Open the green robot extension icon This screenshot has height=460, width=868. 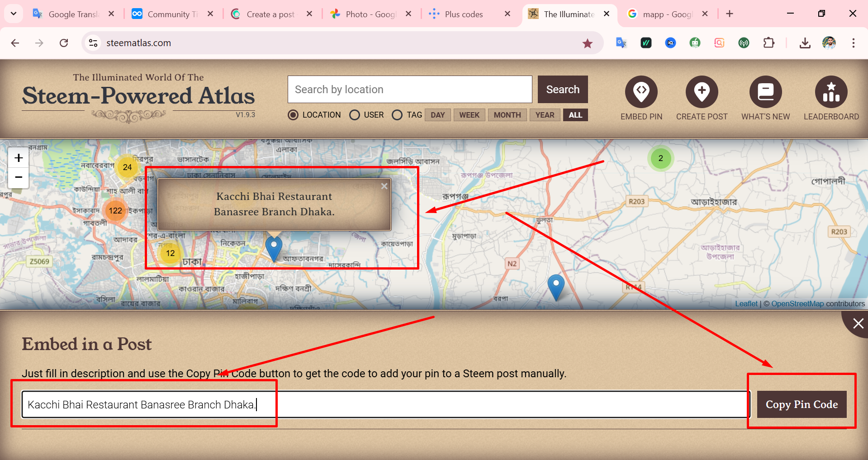tap(695, 43)
